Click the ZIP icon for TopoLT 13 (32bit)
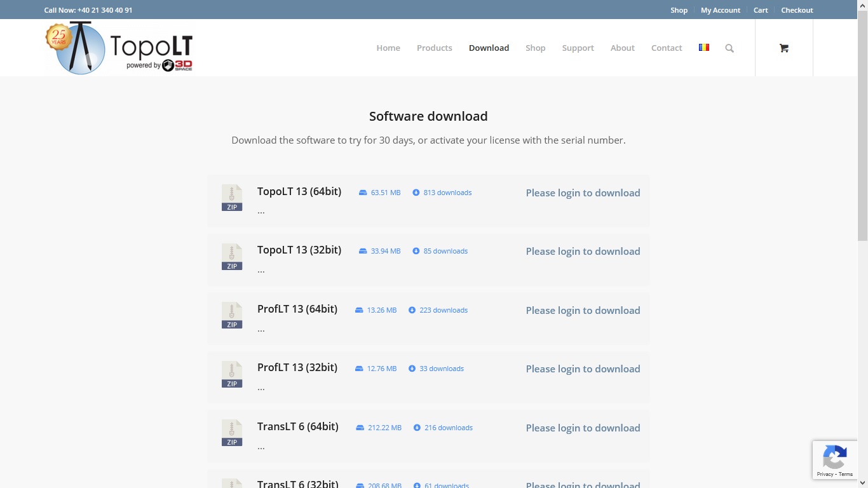Image resolution: width=868 pixels, height=488 pixels. [x=232, y=257]
